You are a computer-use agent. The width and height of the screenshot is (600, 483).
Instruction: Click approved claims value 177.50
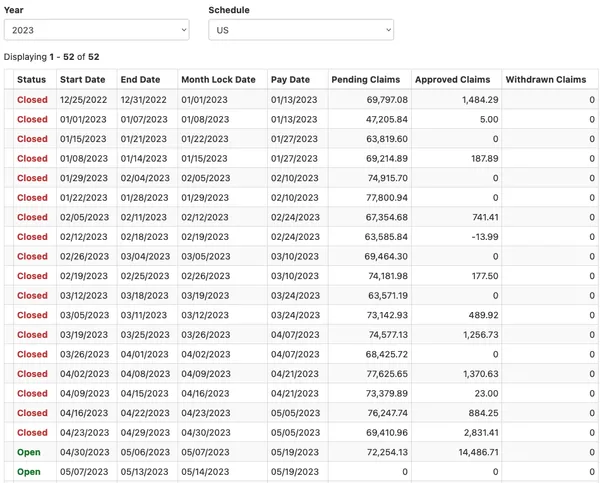point(485,276)
